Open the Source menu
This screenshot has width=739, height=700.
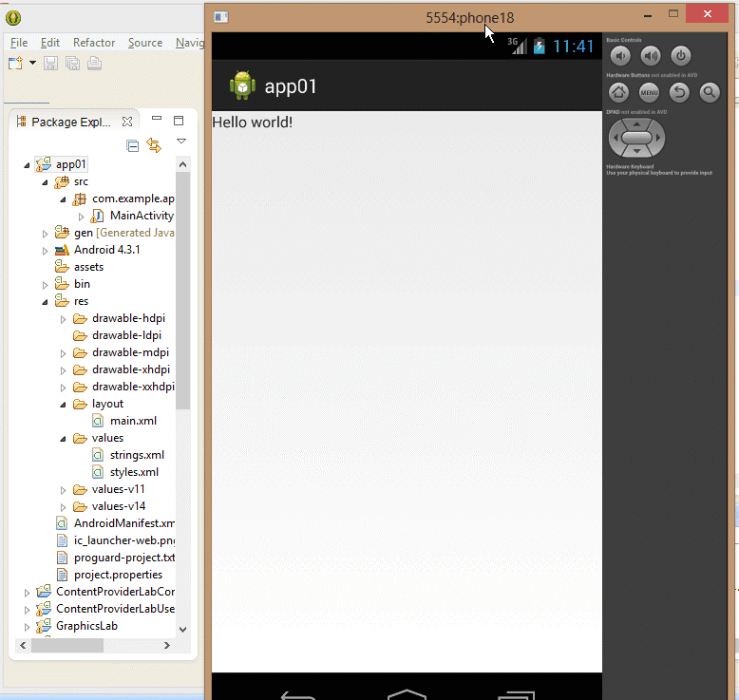(x=145, y=43)
